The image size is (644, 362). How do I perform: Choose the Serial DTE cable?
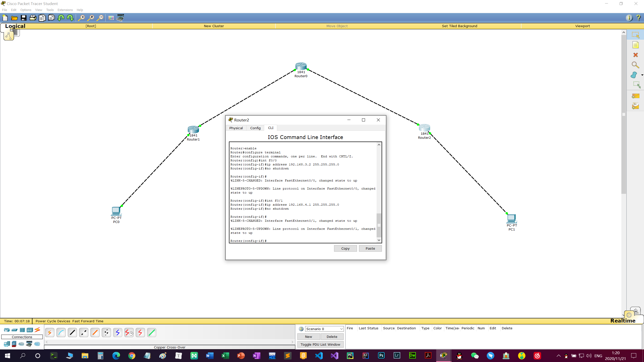coord(140,333)
